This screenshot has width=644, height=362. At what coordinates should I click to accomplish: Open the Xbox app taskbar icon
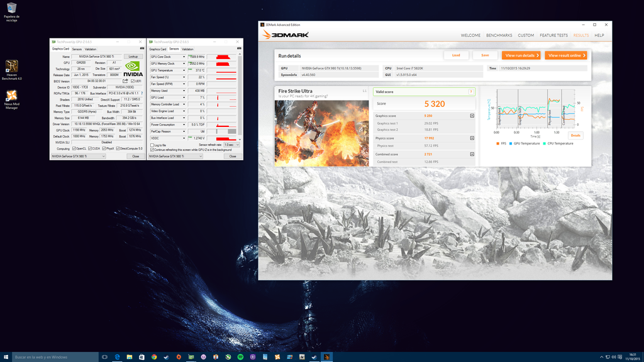(228, 357)
